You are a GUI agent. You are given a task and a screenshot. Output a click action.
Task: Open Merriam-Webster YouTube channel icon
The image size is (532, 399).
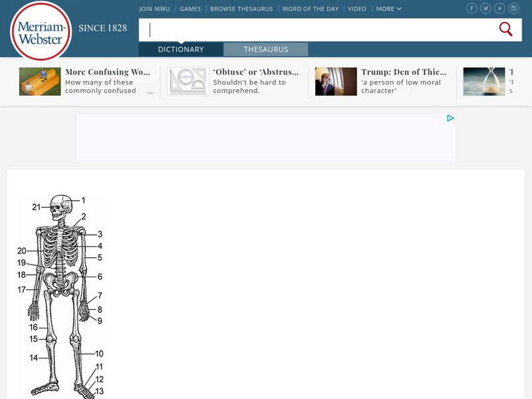(500, 9)
